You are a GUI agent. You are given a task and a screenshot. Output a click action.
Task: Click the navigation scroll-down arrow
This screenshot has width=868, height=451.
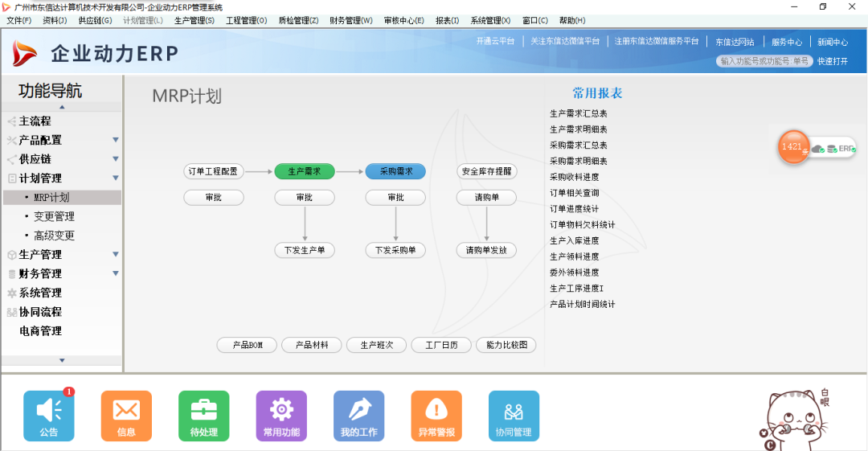coord(62,360)
